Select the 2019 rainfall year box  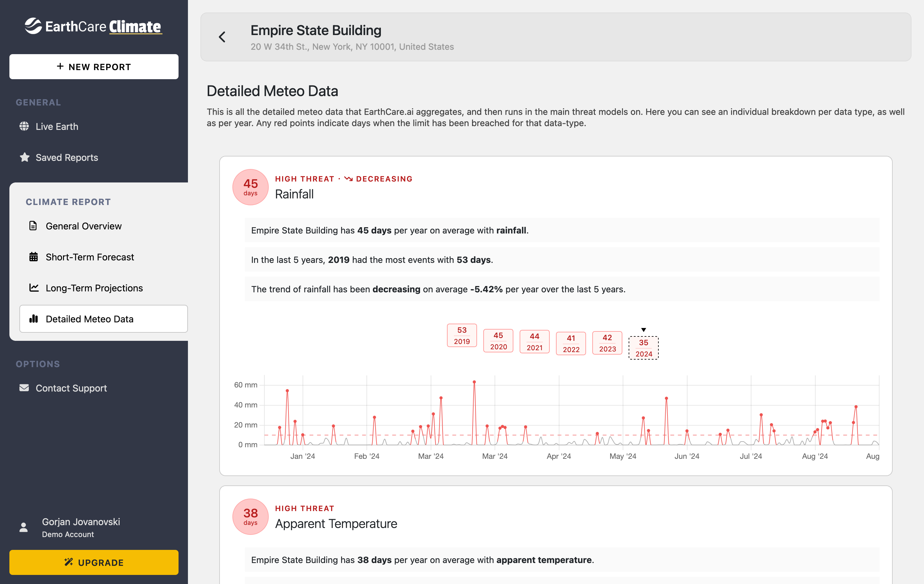(x=462, y=335)
